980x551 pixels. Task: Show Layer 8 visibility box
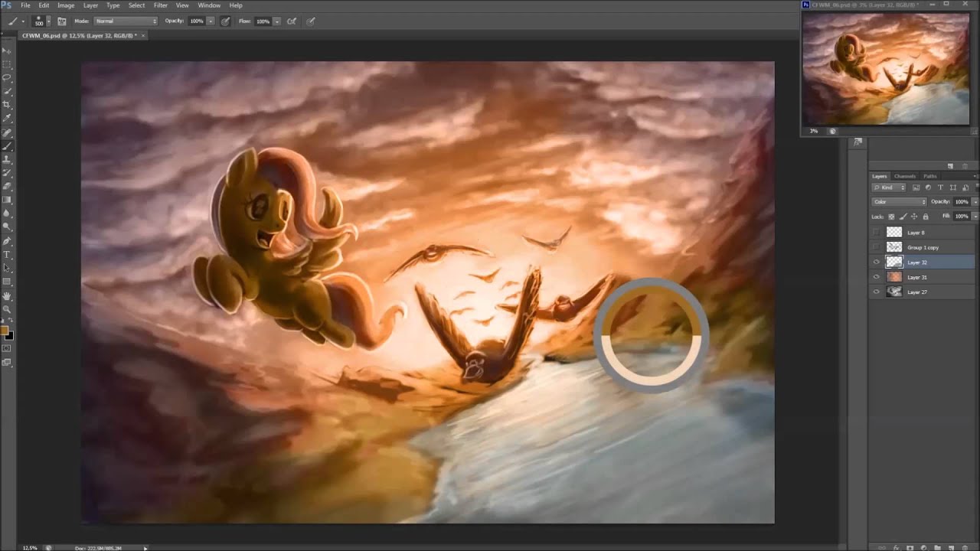point(877,233)
